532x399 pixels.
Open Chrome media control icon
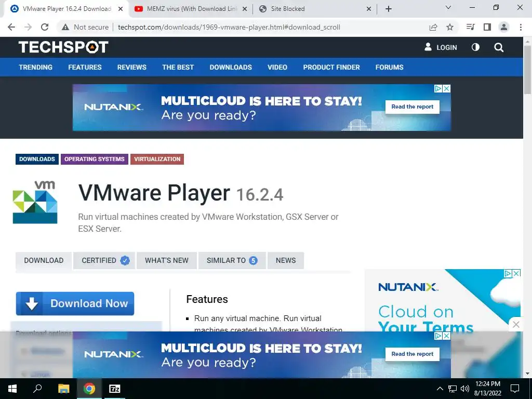pyautogui.click(x=470, y=27)
